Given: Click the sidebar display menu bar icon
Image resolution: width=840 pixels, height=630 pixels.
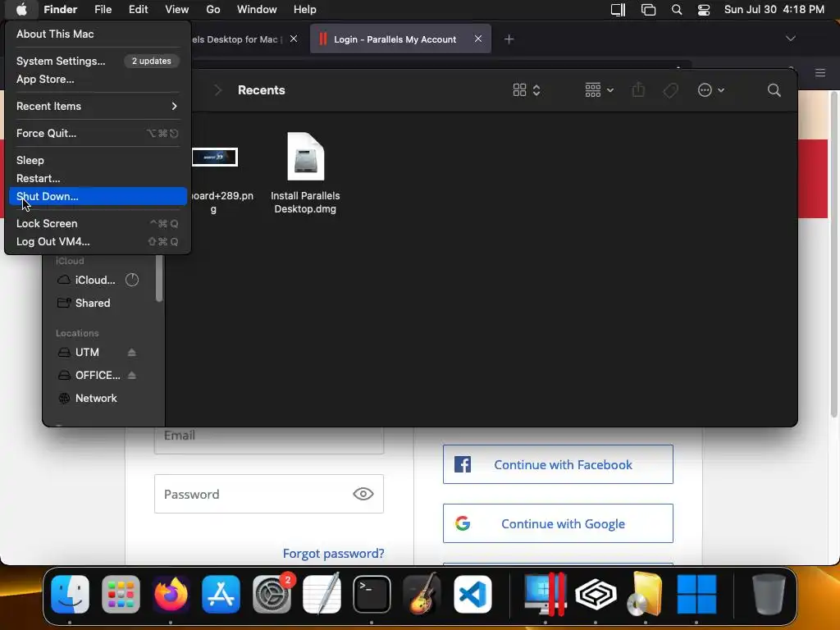Looking at the screenshot, I should 619,10.
